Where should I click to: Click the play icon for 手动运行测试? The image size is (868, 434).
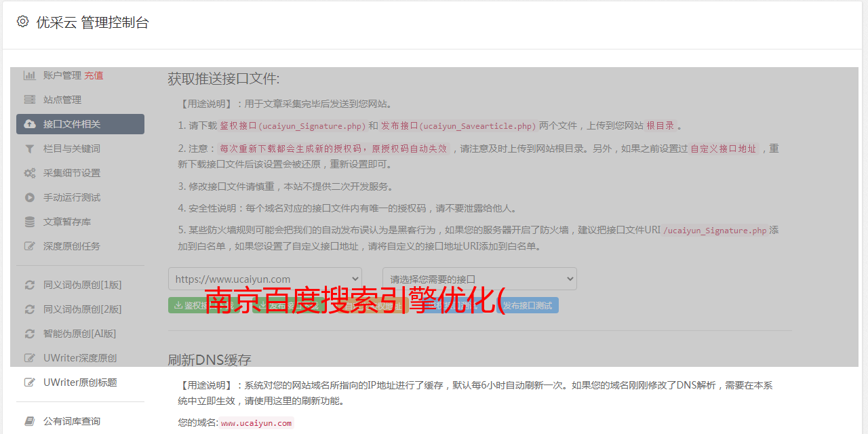click(x=30, y=197)
